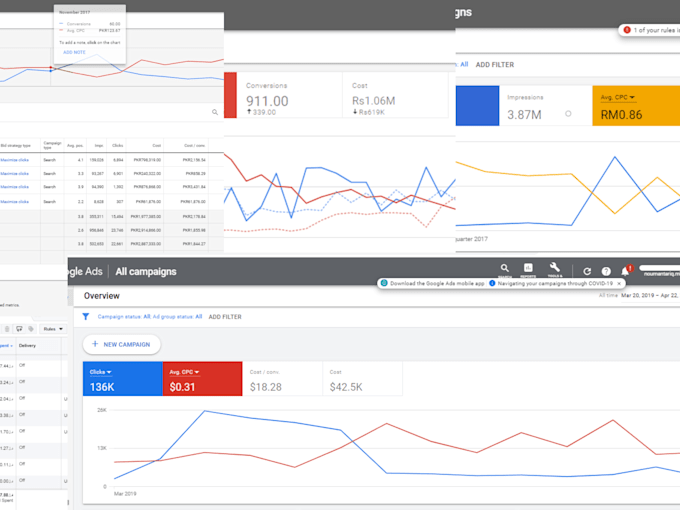Select the Impressions 3.87M scorecard

point(546,106)
